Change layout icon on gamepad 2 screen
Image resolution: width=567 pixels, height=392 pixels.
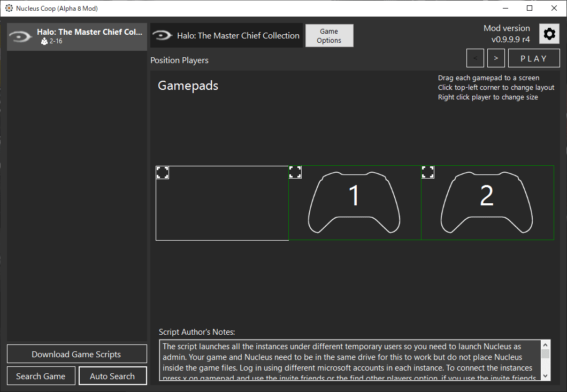coord(428,172)
